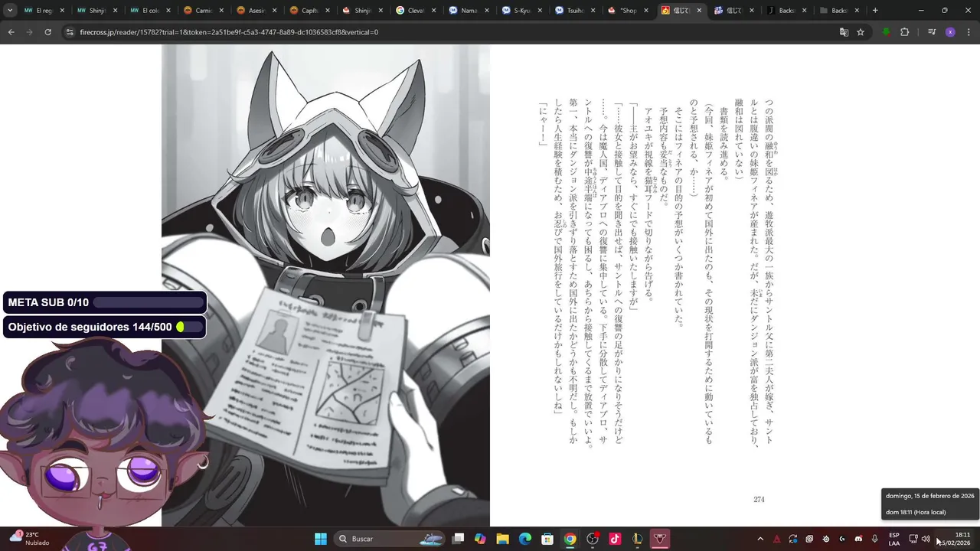The width and height of the screenshot is (980, 551).
Task: Open the green download extension icon
Action: point(886,32)
